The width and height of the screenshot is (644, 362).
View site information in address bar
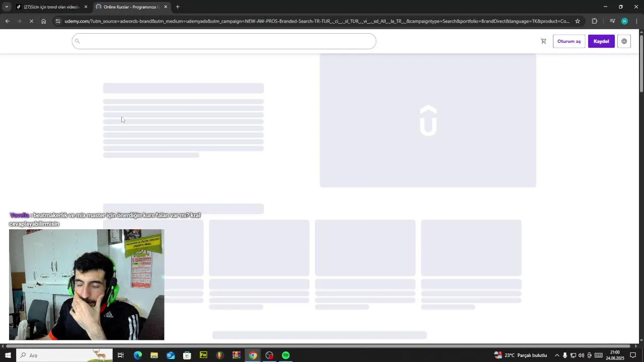pyautogui.click(x=58, y=21)
